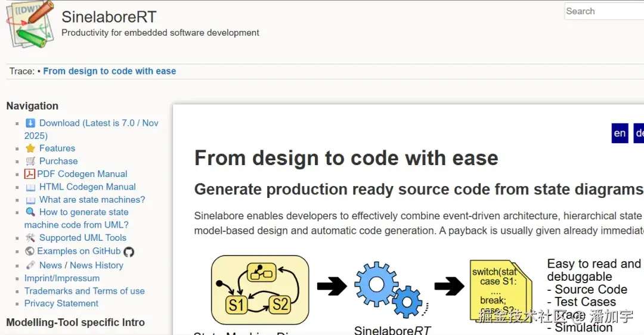Switch language to English with en button
This screenshot has width=644, height=335.
pyautogui.click(x=620, y=133)
